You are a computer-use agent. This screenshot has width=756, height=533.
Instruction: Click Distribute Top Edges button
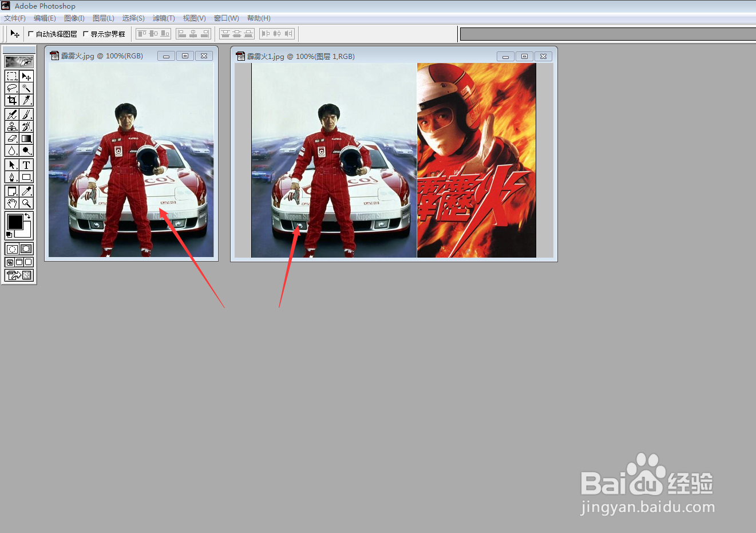(225, 34)
